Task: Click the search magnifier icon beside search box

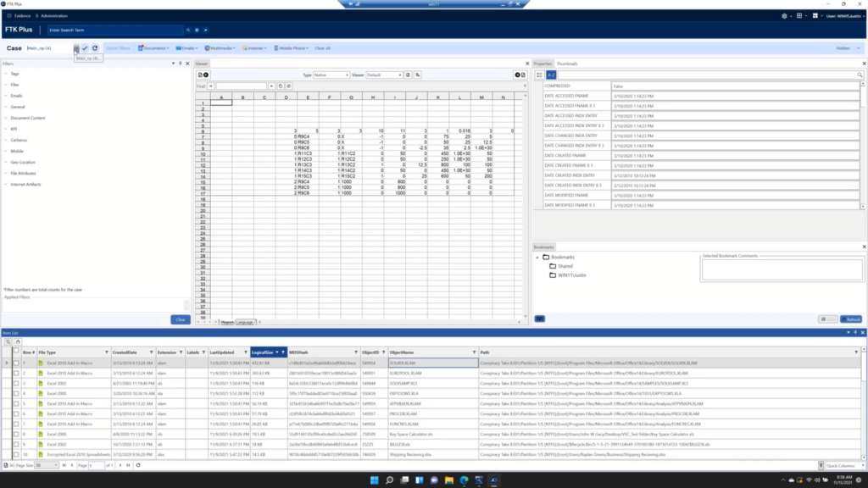Action: click(186, 30)
